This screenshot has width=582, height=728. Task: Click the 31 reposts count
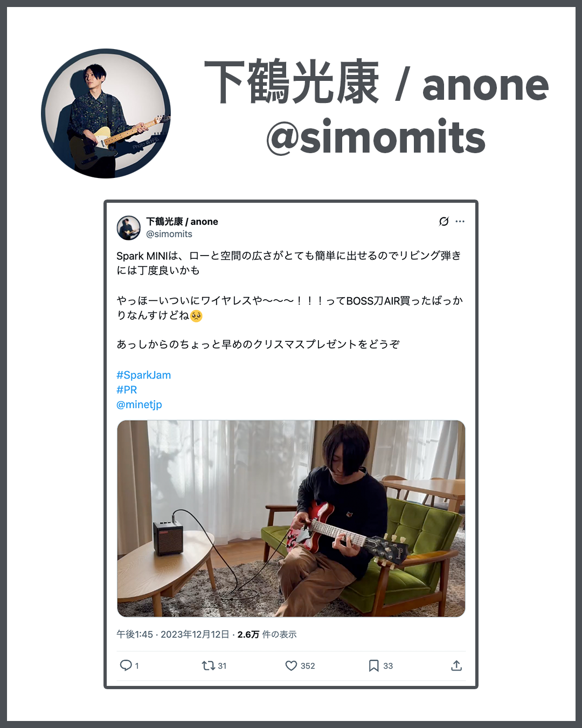tap(222, 666)
